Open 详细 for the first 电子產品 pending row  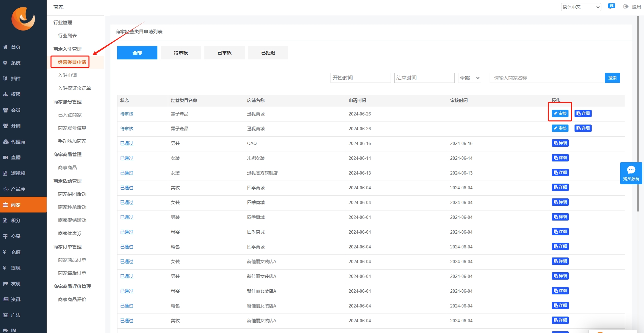pyautogui.click(x=583, y=113)
